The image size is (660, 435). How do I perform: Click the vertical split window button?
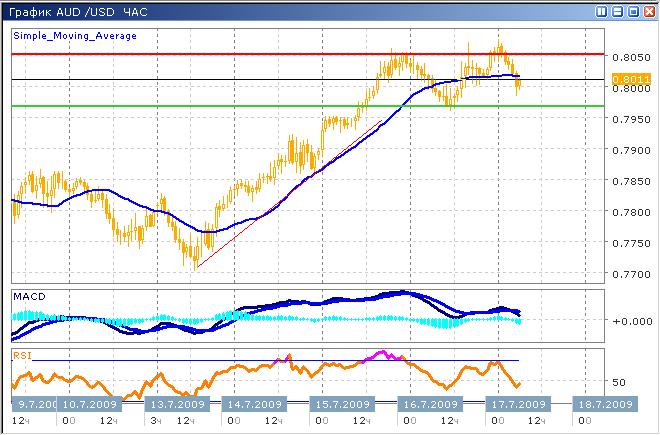[600, 11]
